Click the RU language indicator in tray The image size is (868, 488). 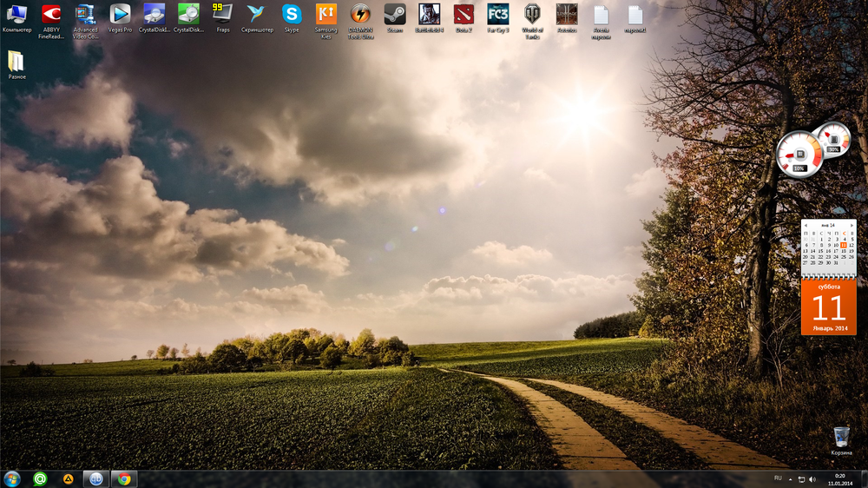pyautogui.click(x=778, y=478)
